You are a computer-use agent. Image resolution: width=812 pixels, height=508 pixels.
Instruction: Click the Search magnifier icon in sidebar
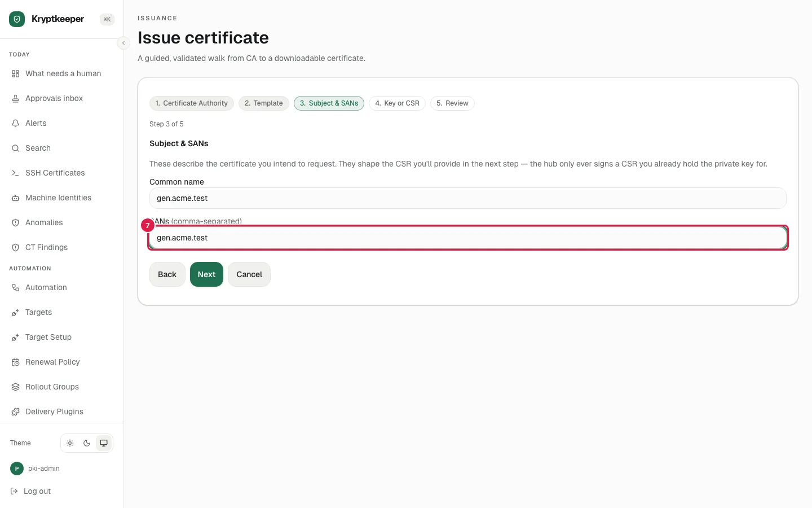(x=16, y=148)
